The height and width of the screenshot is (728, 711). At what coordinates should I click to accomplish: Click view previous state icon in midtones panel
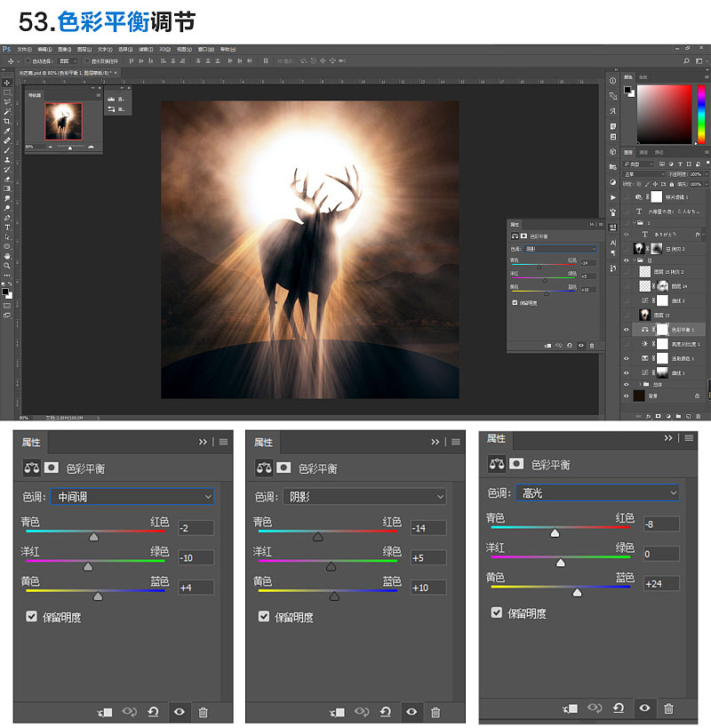130,712
